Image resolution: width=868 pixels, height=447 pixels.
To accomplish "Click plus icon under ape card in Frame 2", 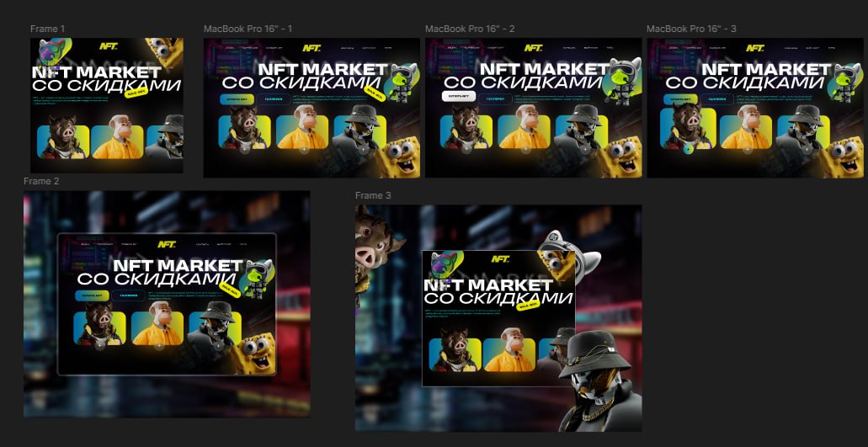I will click(159, 346).
